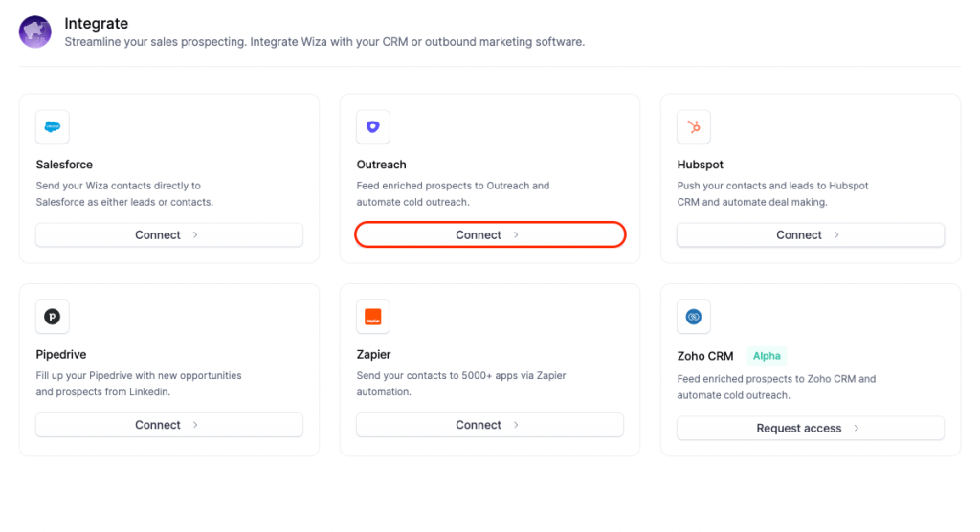Click the Alpha badge beside Zoho CRM

tap(767, 356)
